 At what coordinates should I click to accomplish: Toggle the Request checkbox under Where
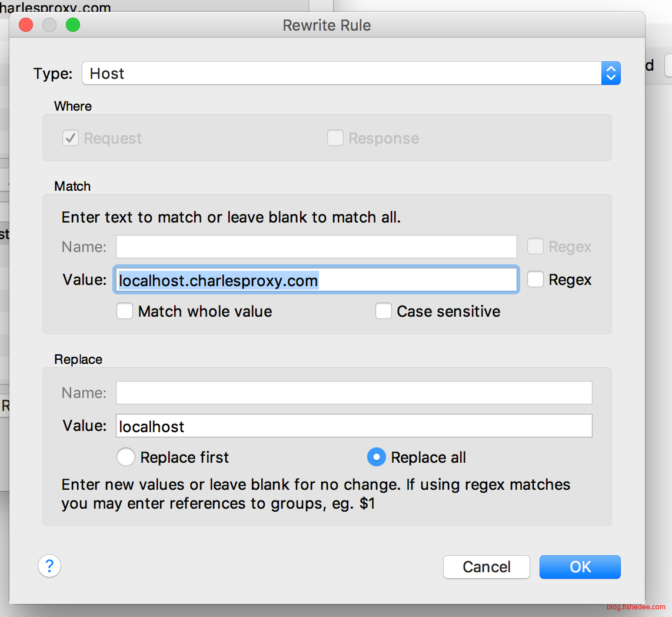pyautogui.click(x=71, y=138)
